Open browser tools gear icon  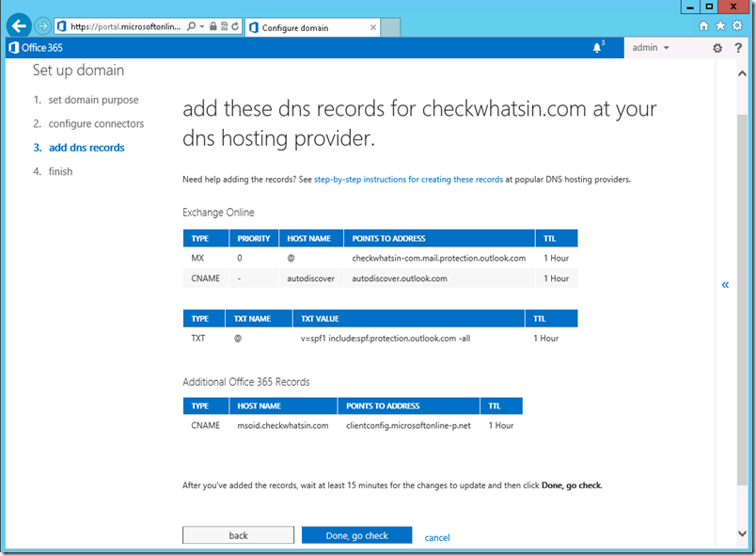(737, 25)
